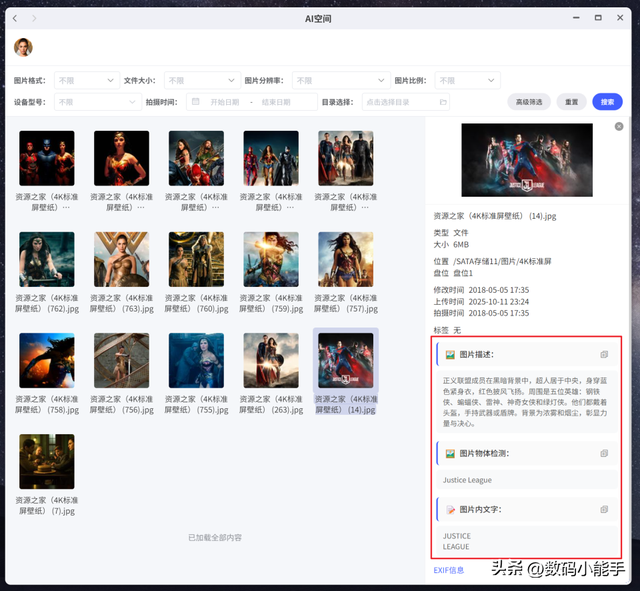Set the 结束日期 end date field
The height and width of the screenshot is (591, 640).
[276, 102]
